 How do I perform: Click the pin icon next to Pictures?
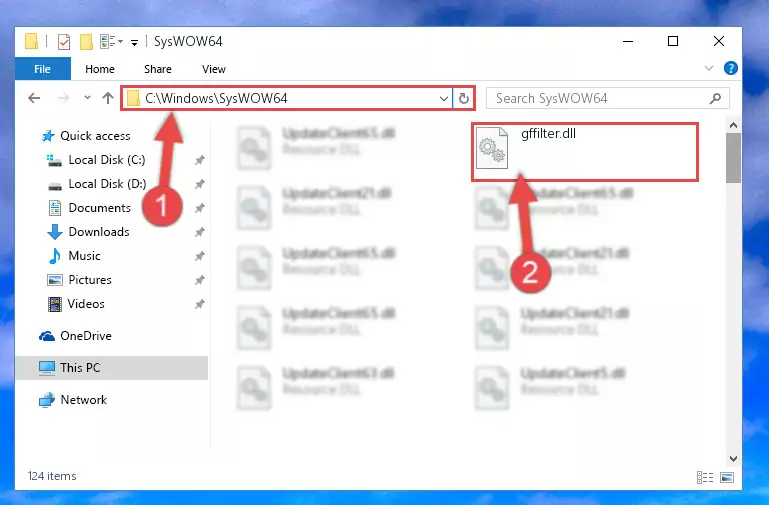(200, 280)
